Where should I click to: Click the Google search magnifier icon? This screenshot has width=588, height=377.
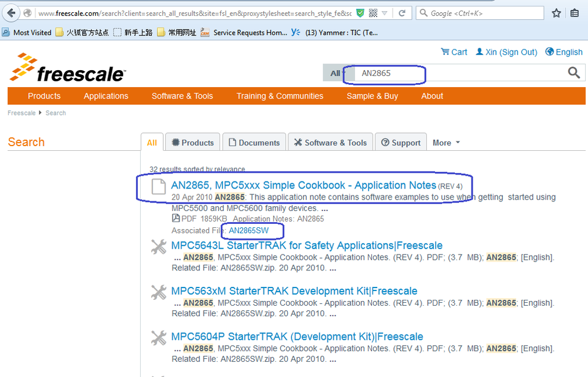423,13
